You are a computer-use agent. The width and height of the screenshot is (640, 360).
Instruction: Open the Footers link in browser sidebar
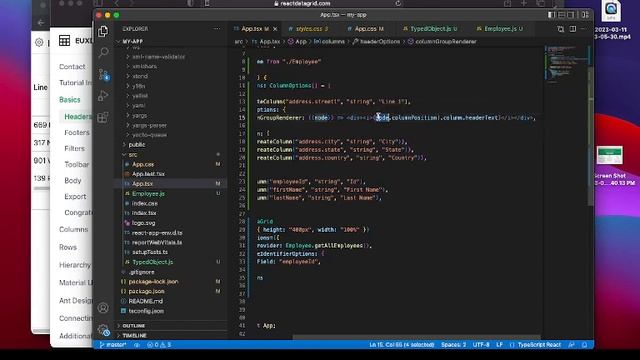tap(77, 133)
